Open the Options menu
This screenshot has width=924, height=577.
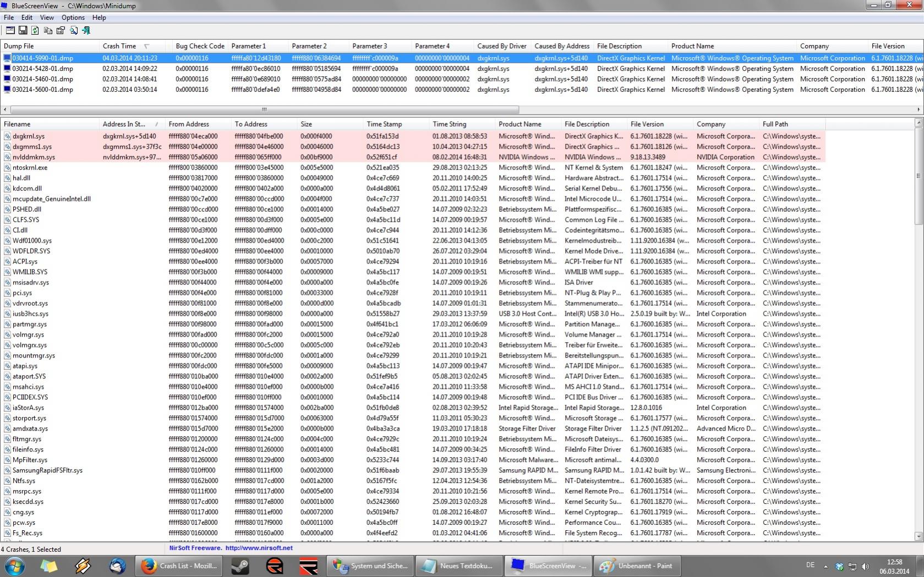(x=73, y=18)
